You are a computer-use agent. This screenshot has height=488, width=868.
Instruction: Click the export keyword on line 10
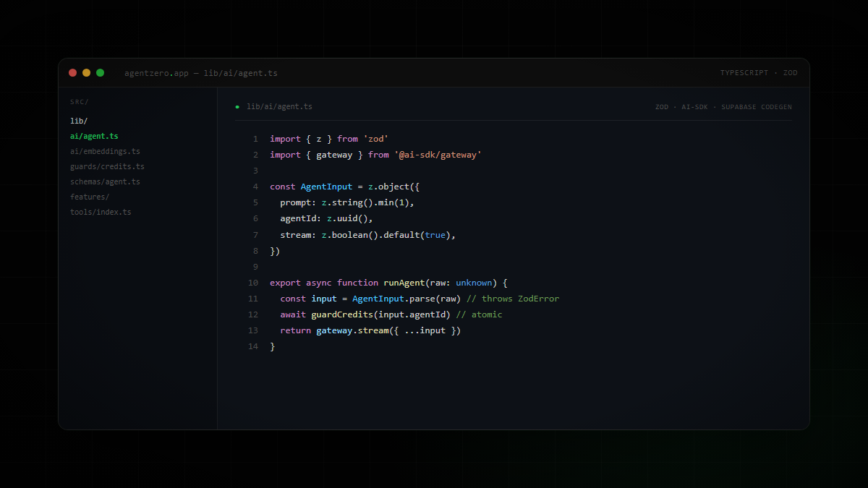tap(285, 283)
